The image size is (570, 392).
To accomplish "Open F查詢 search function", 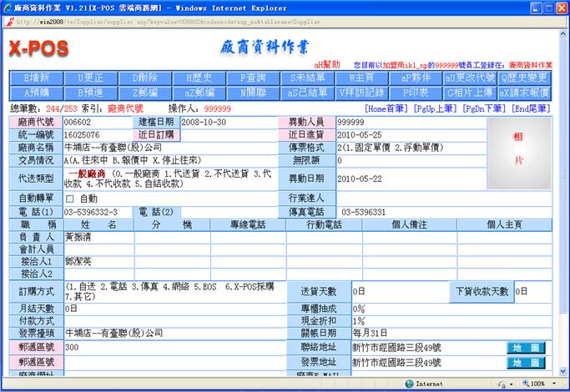I will 252,78.
